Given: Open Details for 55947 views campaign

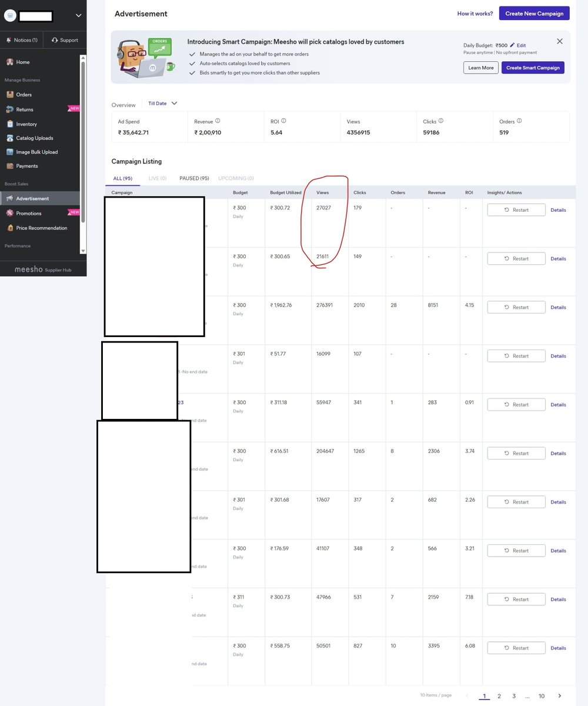Looking at the screenshot, I should click(558, 405).
